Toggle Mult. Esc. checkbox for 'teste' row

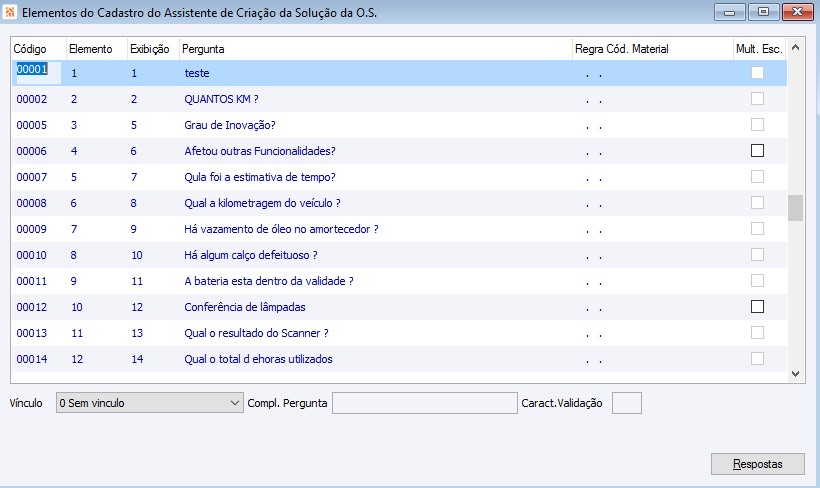click(757, 73)
